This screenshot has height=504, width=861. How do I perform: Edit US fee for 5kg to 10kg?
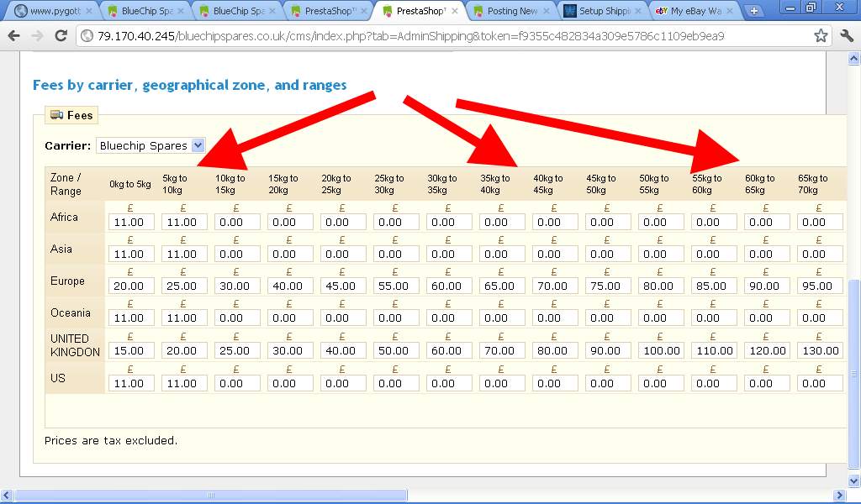click(x=184, y=383)
